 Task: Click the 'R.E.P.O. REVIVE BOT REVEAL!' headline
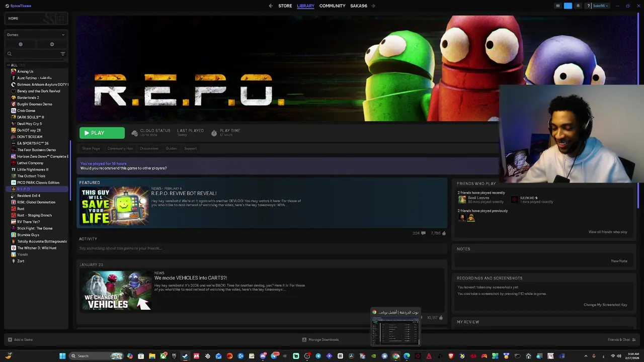pos(184,194)
